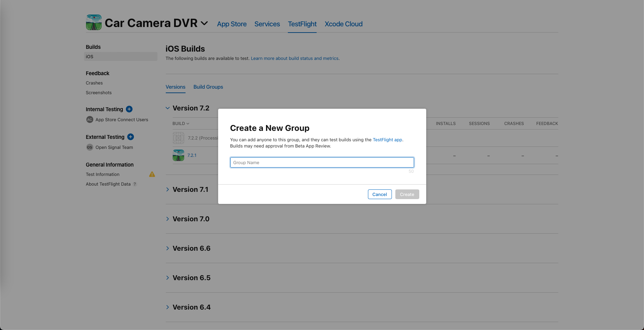Click the 7.2.2 placeholder build icon
The height and width of the screenshot is (330, 644).
pos(178,138)
